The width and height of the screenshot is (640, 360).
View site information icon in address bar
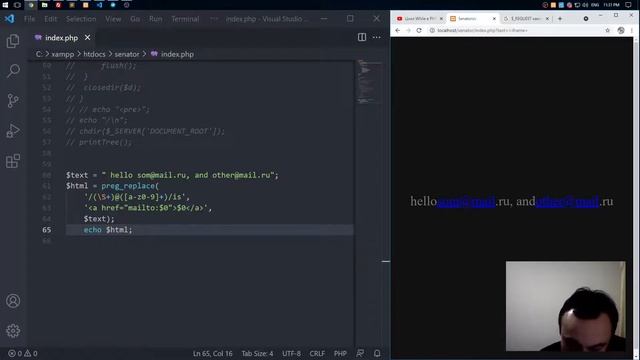432,30
